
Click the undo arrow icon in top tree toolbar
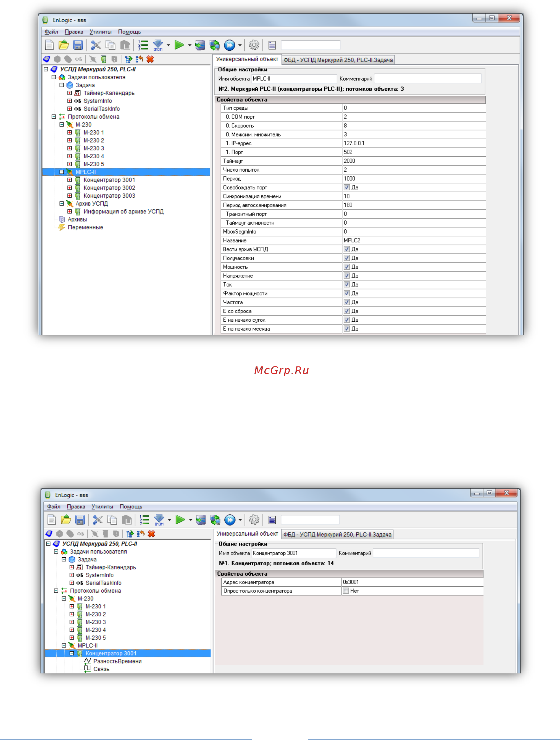point(140,59)
